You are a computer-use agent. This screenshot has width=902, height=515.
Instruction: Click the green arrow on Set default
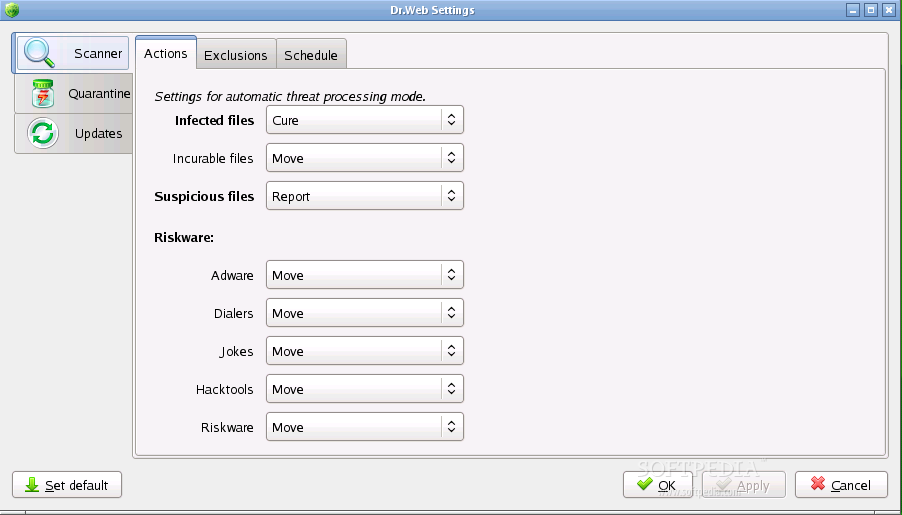tap(32, 485)
